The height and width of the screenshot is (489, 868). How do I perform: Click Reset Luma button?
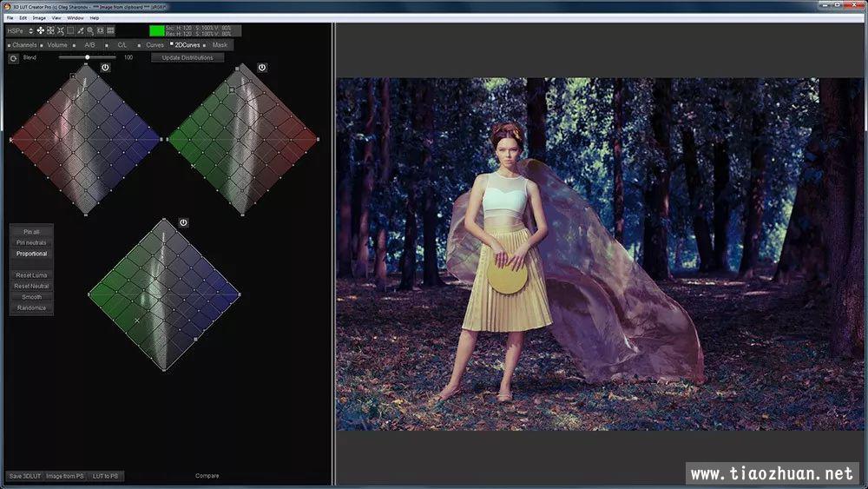point(31,275)
